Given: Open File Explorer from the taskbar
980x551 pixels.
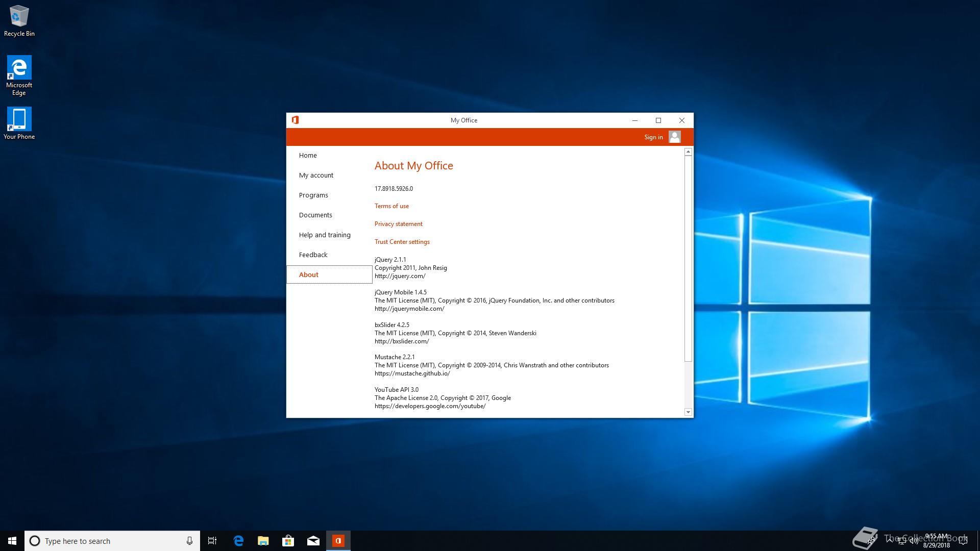Looking at the screenshot, I should (x=263, y=541).
